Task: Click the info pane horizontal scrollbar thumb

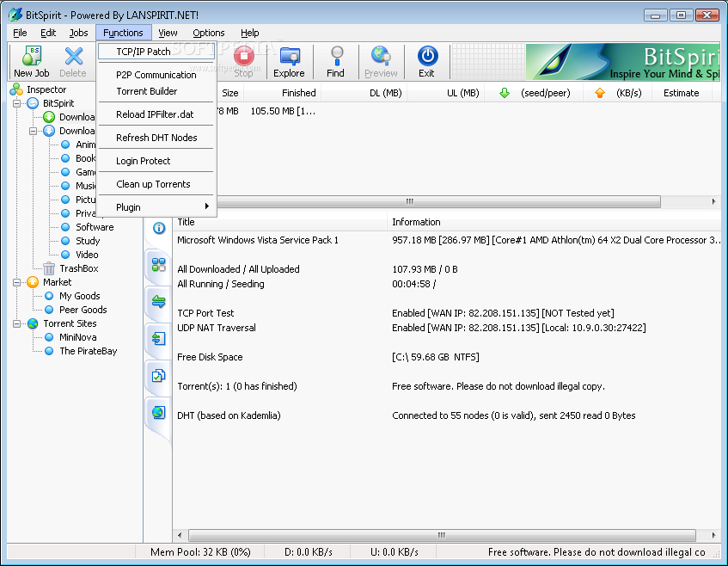Action: coord(442,535)
